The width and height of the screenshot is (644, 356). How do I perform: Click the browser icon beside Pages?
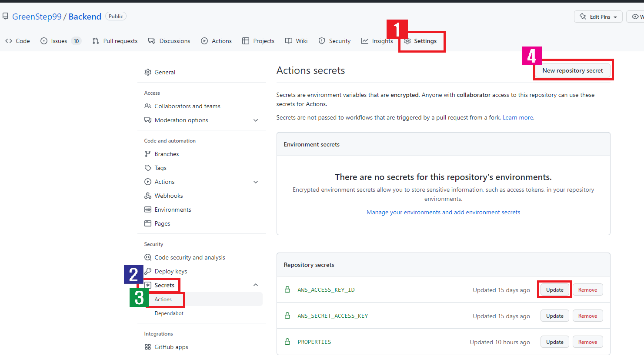tap(148, 223)
